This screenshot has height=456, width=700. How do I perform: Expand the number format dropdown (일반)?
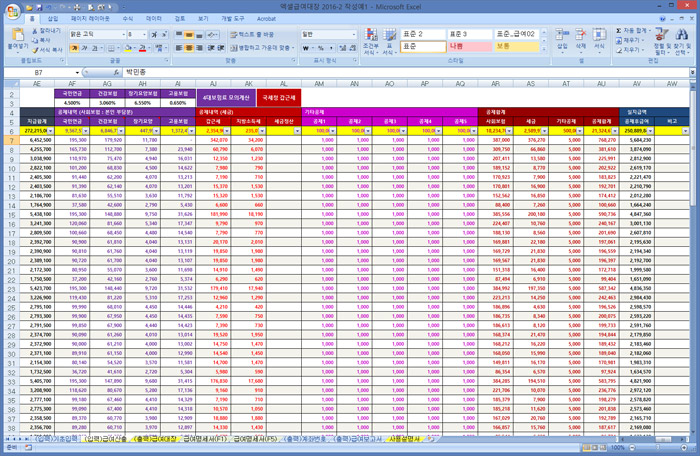pyautogui.click(x=354, y=34)
